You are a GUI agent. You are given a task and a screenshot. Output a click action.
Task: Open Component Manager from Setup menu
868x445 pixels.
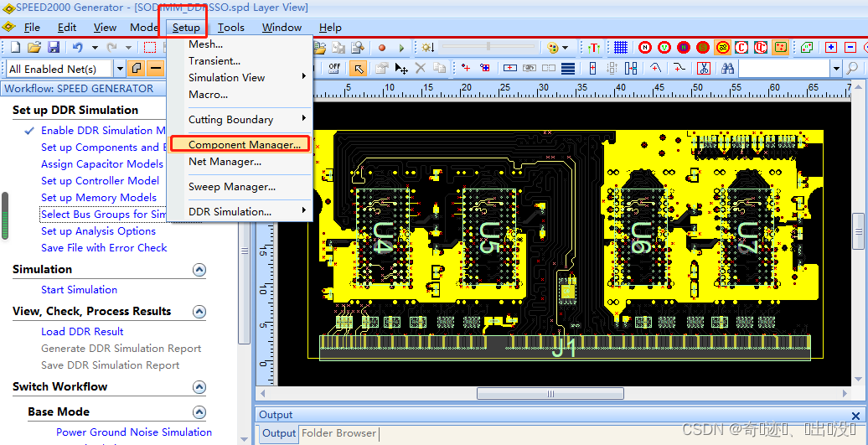coord(240,144)
